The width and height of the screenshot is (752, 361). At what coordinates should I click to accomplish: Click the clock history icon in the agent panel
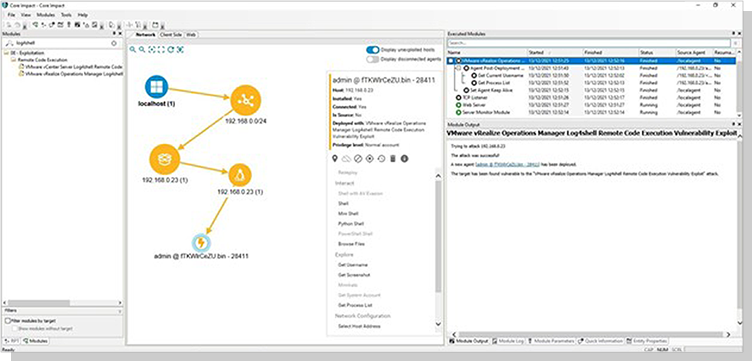click(381, 159)
